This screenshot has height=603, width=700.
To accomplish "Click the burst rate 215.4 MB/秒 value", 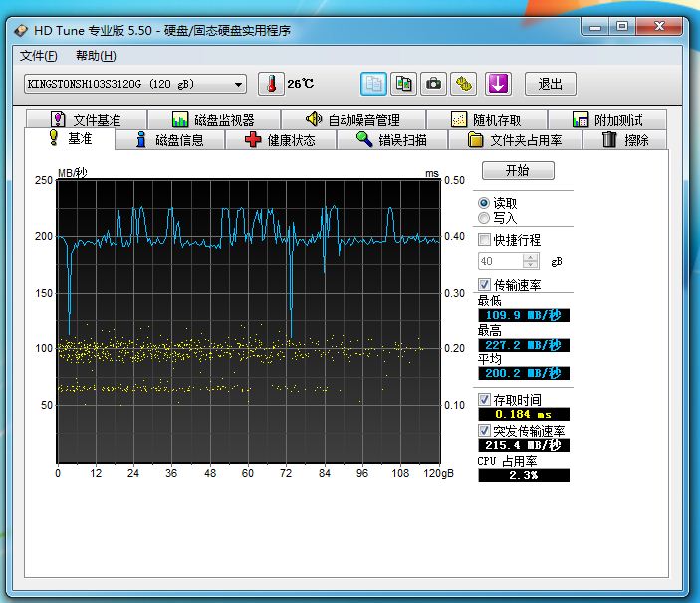I will click(524, 445).
